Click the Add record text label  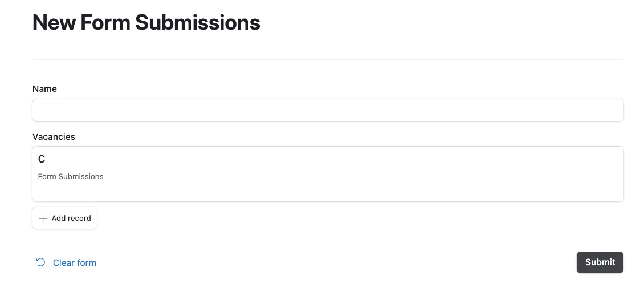click(x=71, y=218)
